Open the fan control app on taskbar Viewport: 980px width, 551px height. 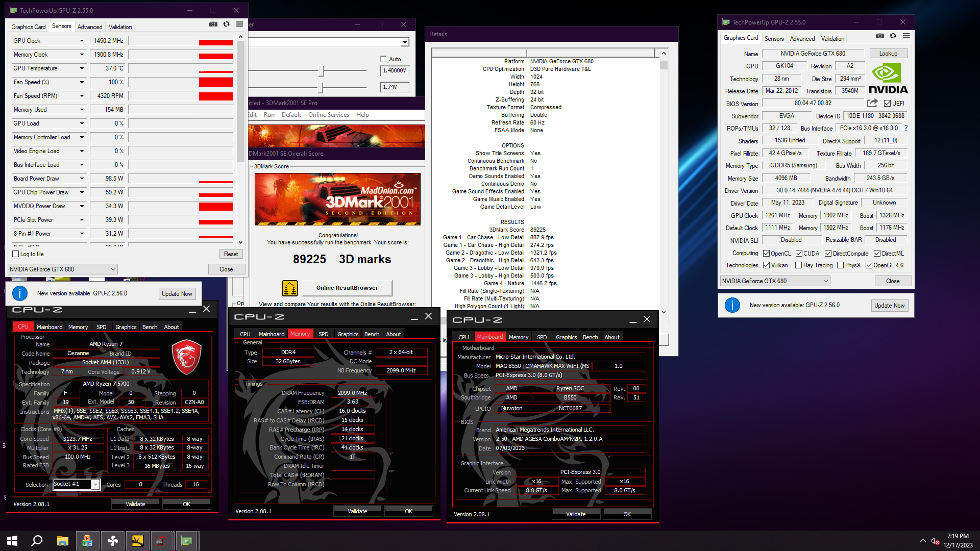click(x=112, y=541)
